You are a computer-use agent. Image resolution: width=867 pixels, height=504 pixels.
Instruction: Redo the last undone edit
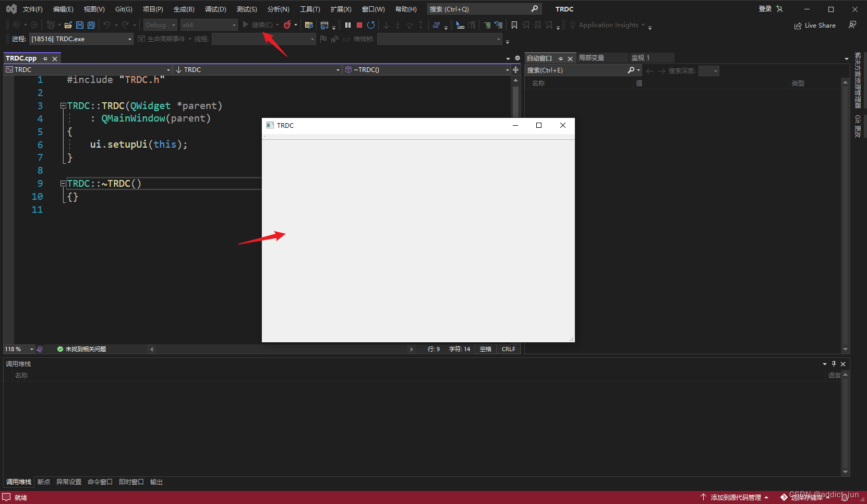[x=125, y=25]
